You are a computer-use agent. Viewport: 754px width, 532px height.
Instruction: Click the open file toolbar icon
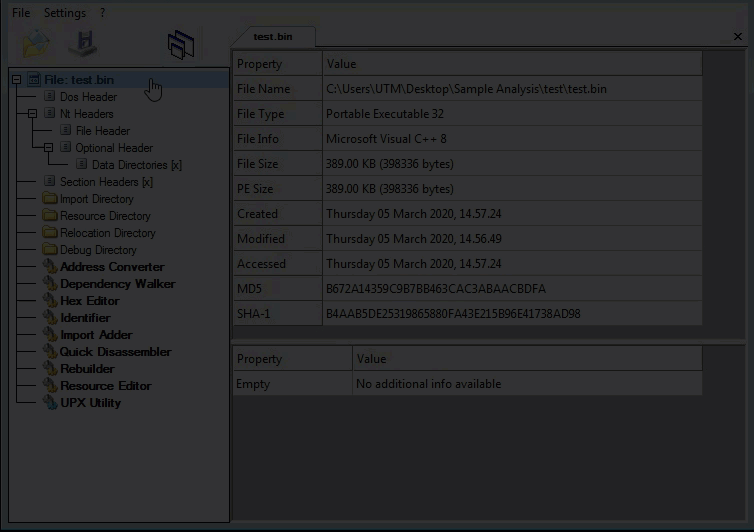click(x=36, y=44)
